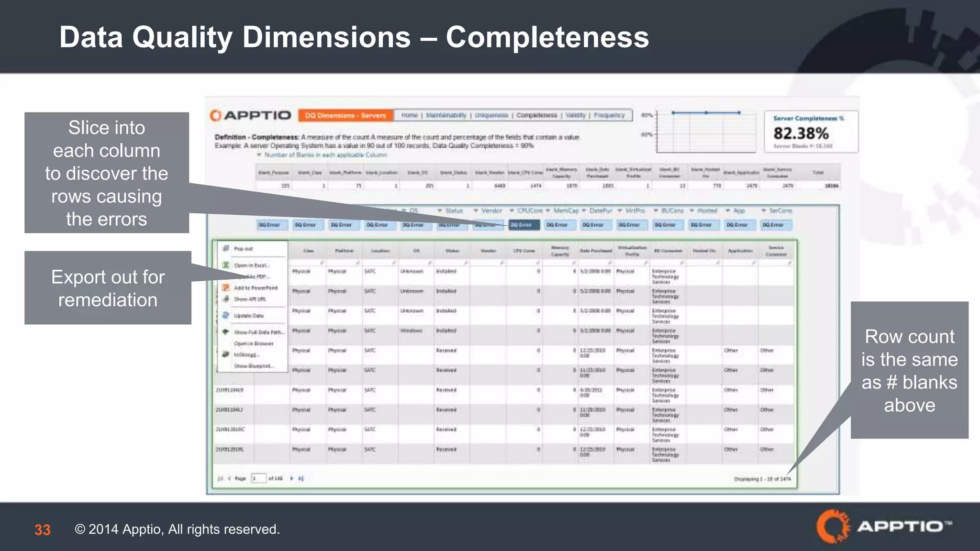This screenshot has height=551, width=980.
Task: Expand the BUCons column dropdown
Action: tap(656, 210)
